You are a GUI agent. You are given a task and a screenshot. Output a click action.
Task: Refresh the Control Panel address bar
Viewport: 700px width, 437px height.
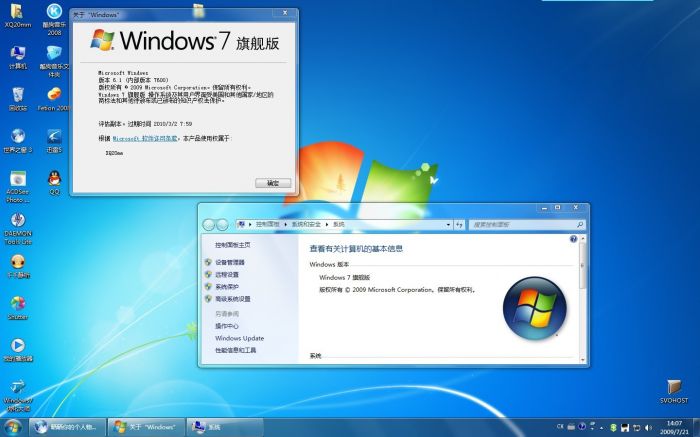459,225
